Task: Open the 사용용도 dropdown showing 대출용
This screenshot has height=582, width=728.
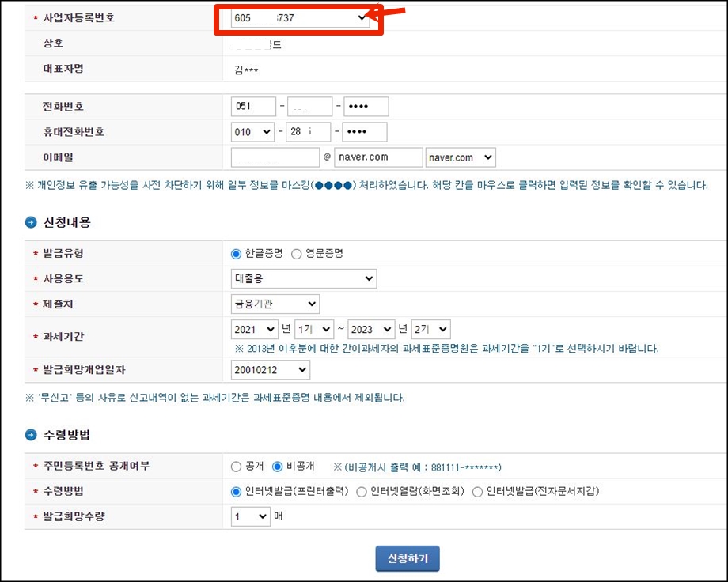Action: point(304,278)
